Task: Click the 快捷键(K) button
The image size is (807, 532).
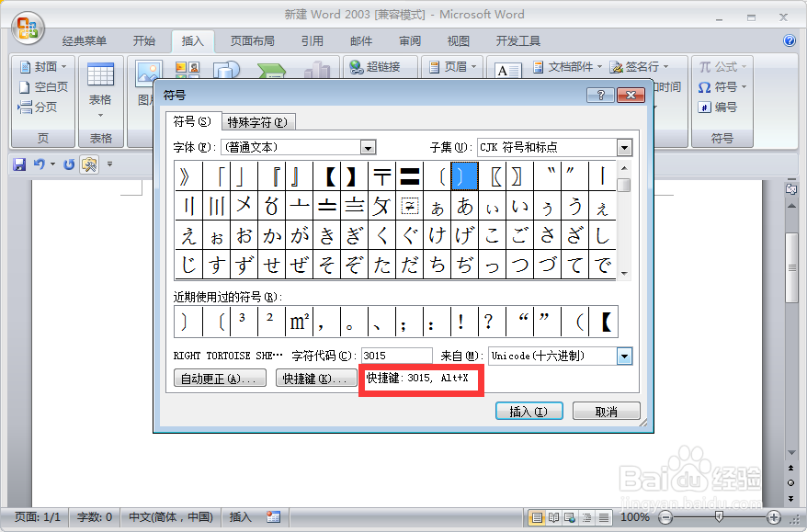Action: [x=316, y=379]
